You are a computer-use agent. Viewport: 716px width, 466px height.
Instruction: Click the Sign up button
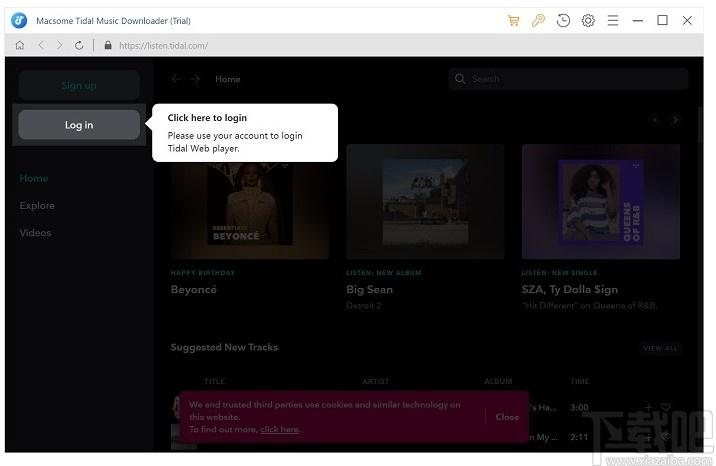(x=79, y=85)
